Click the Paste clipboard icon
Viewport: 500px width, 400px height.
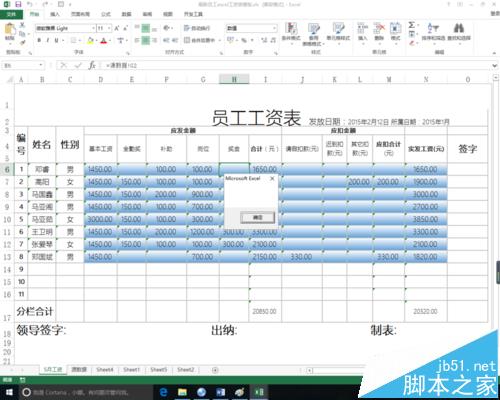10,29
